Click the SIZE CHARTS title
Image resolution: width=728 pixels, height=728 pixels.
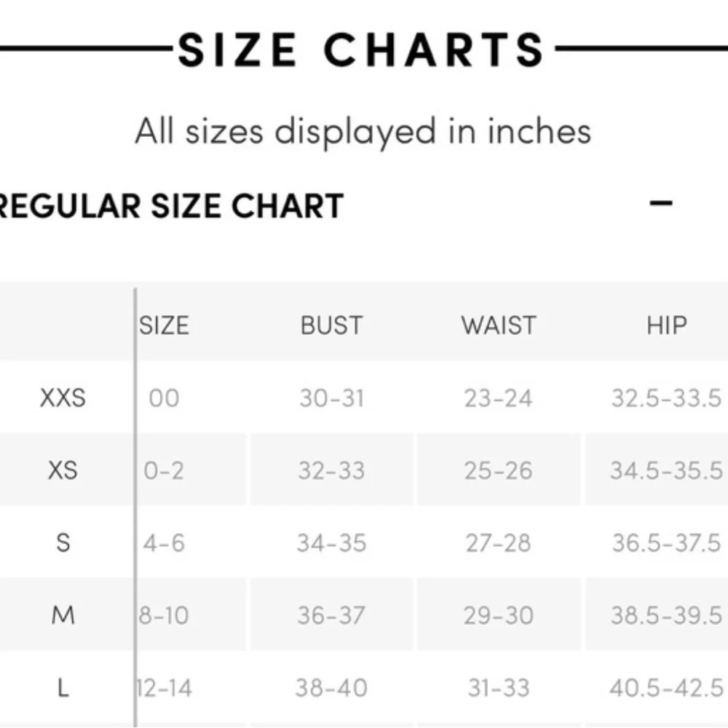(362, 50)
